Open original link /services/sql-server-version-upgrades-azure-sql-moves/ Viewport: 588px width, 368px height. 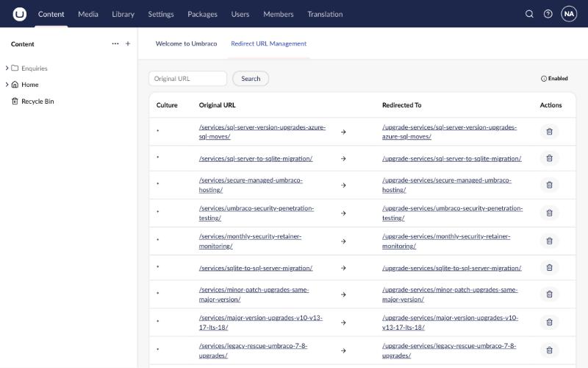(x=262, y=132)
